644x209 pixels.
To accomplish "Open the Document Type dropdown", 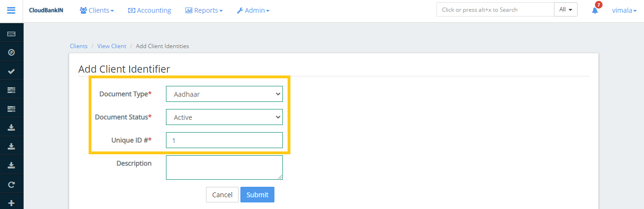I will (x=224, y=94).
